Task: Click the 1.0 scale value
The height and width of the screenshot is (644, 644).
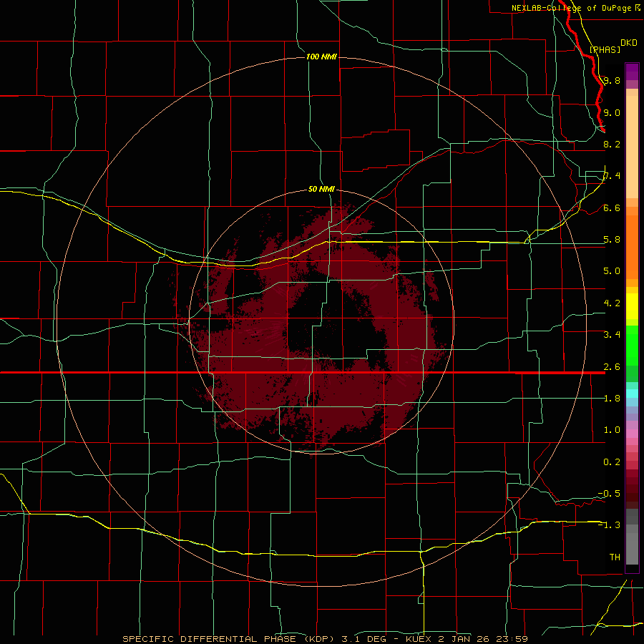Action: tap(612, 430)
